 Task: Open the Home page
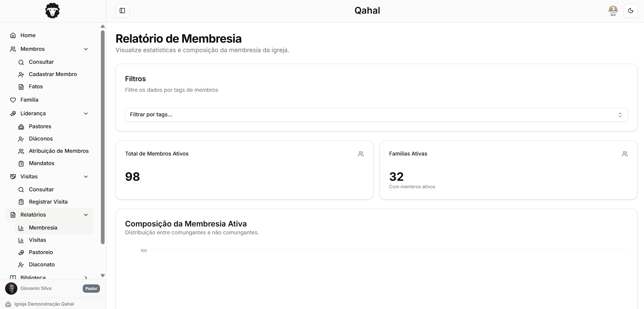pyautogui.click(x=28, y=35)
